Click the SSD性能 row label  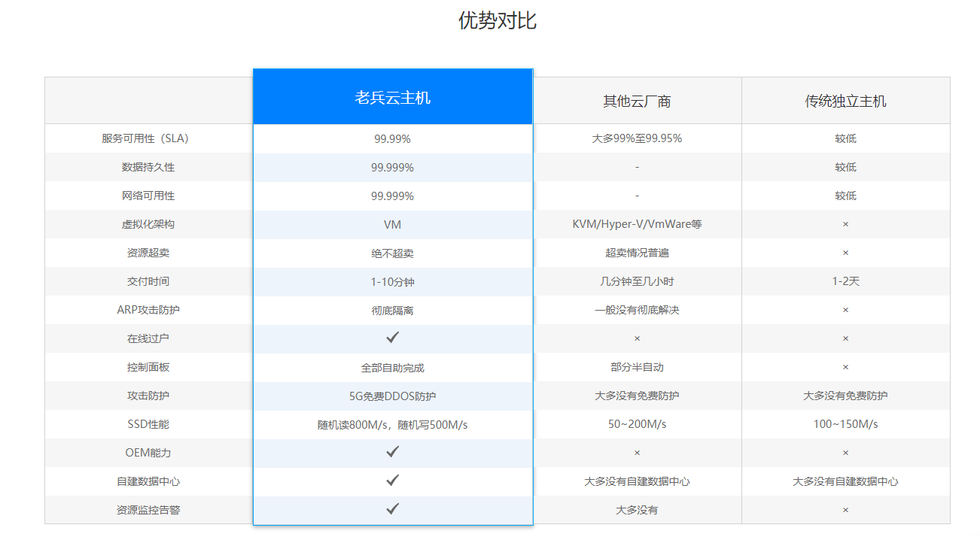[148, 424]
